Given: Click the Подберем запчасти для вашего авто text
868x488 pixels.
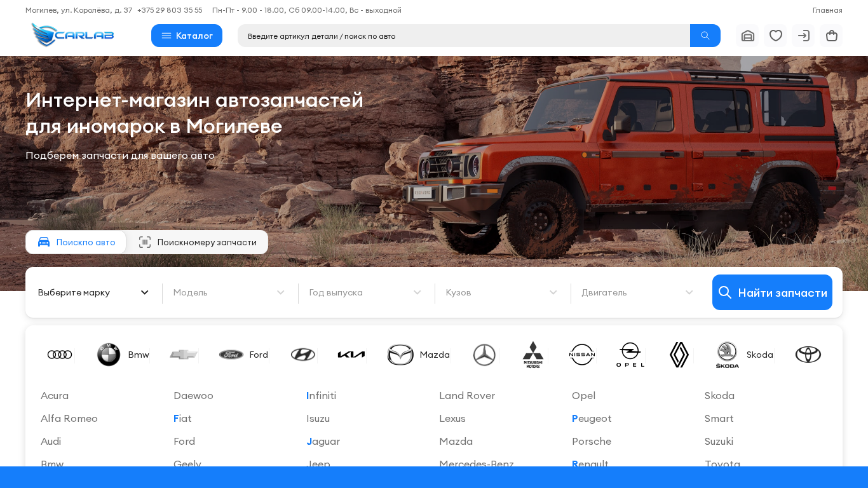Looking at the screenshot, I should tap(120, 155).
